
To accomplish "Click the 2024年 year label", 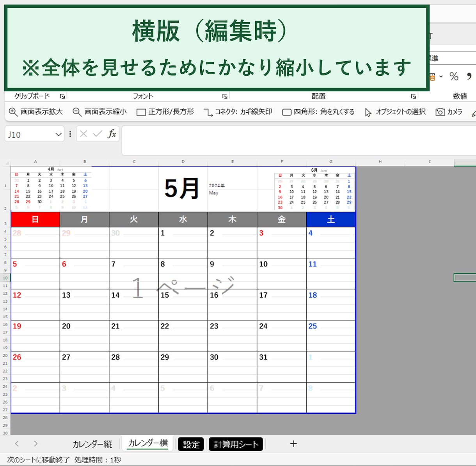I will [217, 186].
